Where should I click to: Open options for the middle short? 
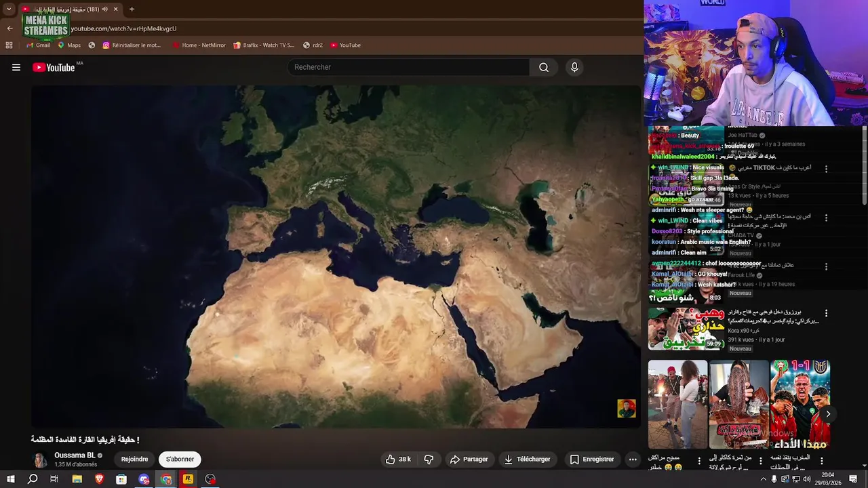point(761,462)
